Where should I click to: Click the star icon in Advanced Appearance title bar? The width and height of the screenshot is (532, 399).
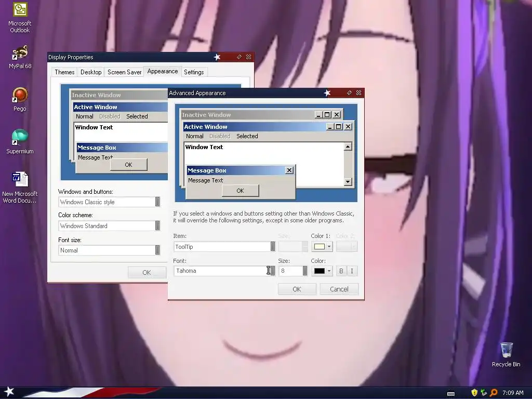pos(327,92)
